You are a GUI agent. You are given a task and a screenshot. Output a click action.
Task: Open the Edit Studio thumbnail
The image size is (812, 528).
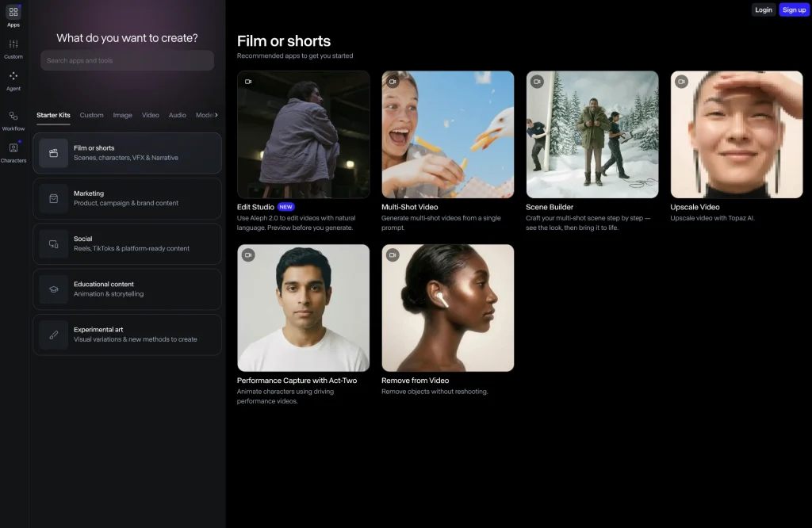(x=304, y=135)
